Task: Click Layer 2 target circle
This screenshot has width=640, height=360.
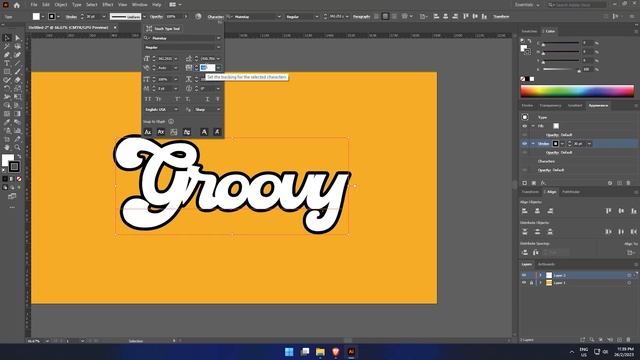Action: [x=629, y=275]
